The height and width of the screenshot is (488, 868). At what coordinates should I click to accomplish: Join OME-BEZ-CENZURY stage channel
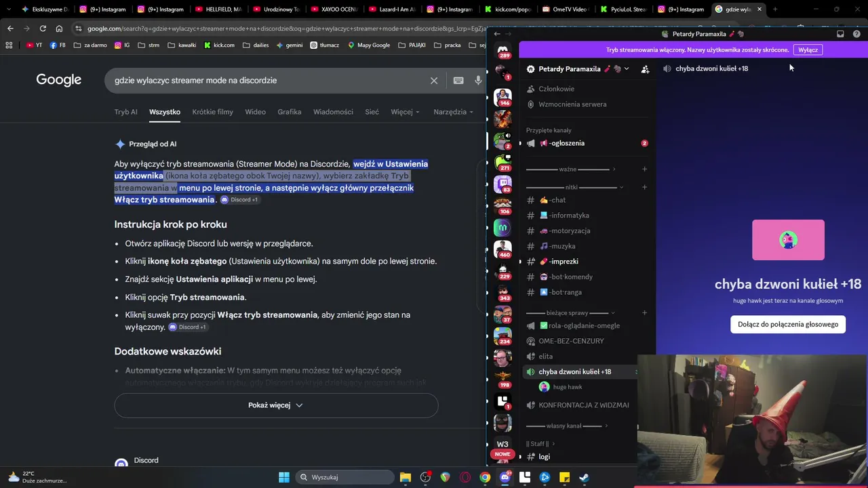coord(580,341)
